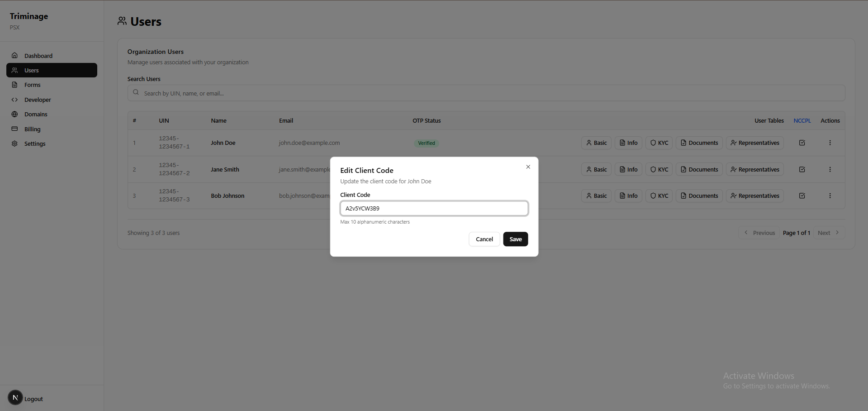Click the Dashboard home icon
The width and height of the screenshot is (868, 411).
pos(15,55)
